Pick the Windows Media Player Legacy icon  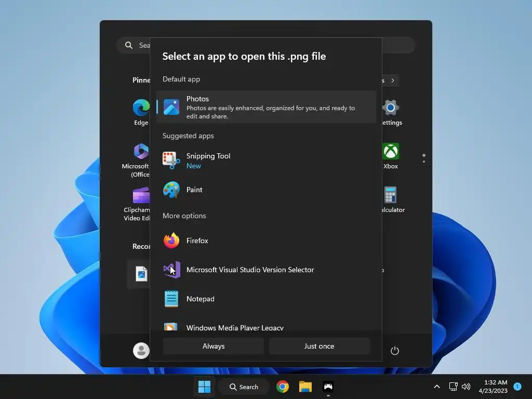click(170, 326)
